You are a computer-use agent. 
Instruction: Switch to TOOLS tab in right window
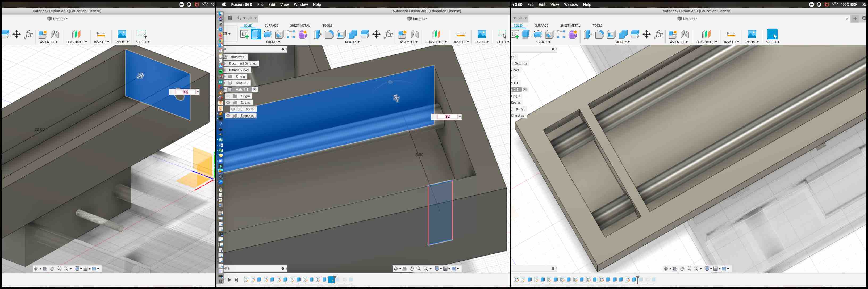(598, 25)
